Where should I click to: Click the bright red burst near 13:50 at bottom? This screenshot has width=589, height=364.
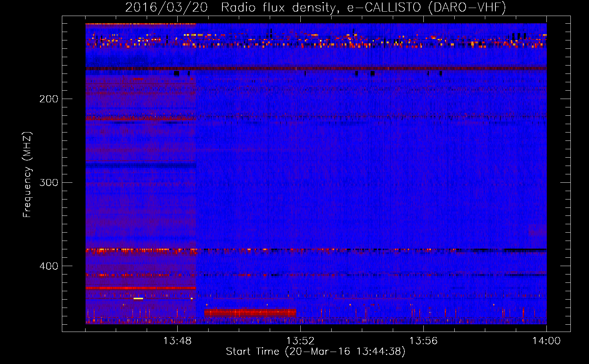pyautogui.click(x=250, y=313)
